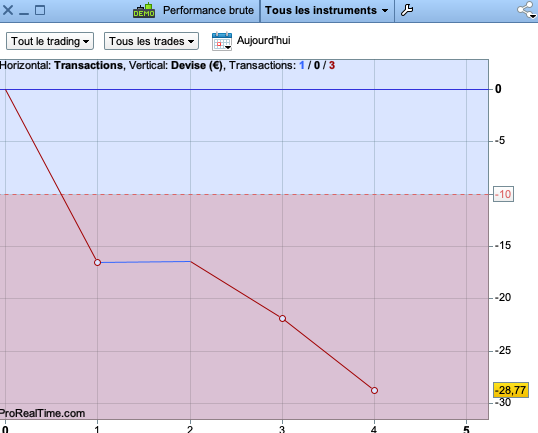
Task: Click the DEMO account icon
Action: (x=144, y=10)
